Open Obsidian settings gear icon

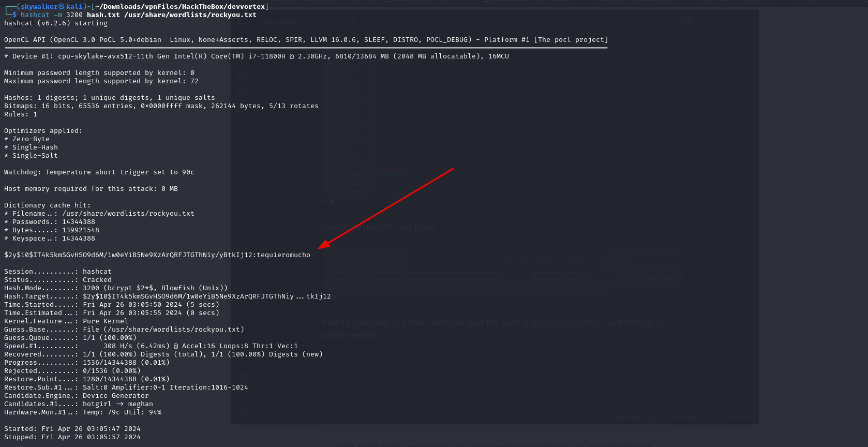coord(242,411)
